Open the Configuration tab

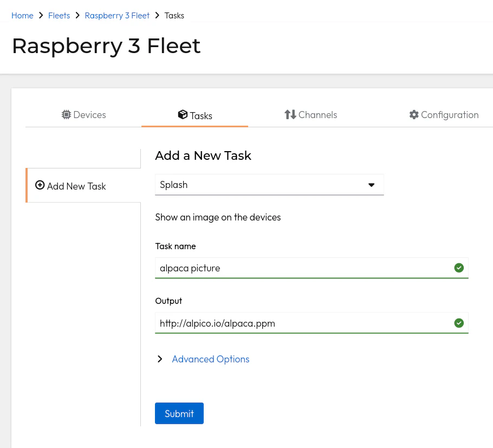[444, 115]
